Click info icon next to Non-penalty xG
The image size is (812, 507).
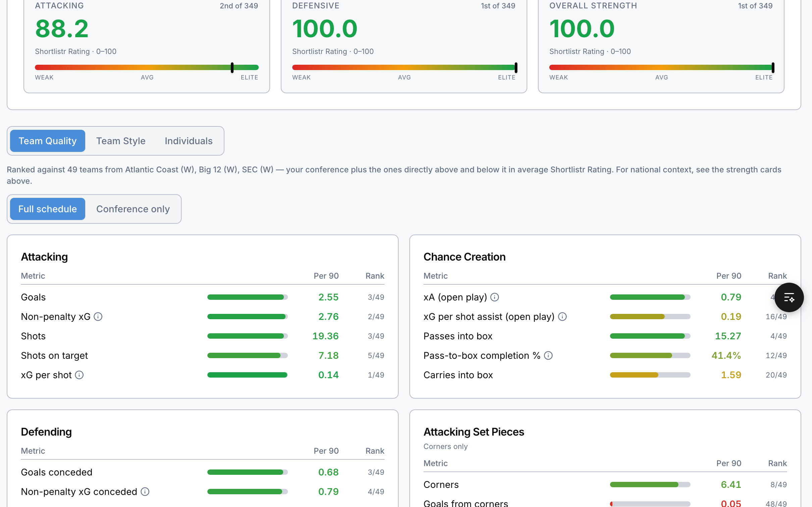(98, 317)
